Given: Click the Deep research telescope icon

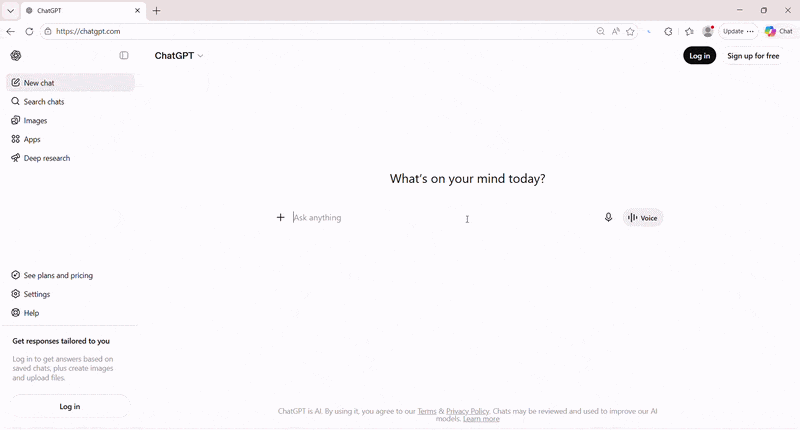Looking at the screenshot, I should [15, 158].
